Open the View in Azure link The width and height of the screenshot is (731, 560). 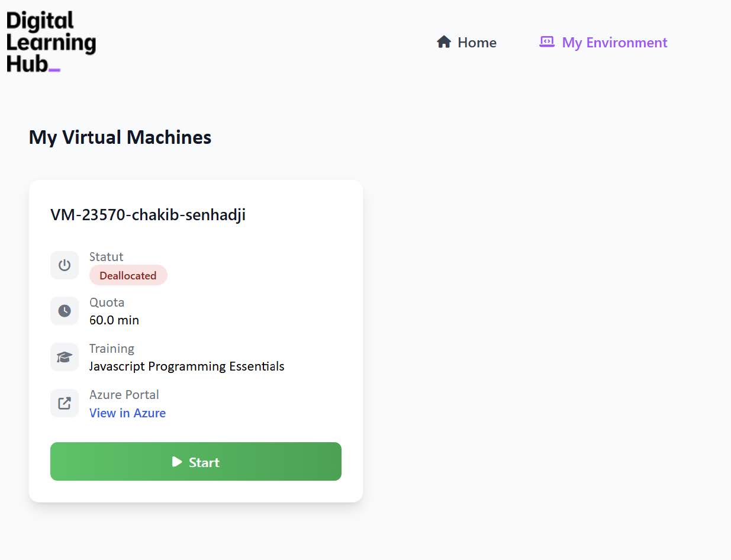tap(127, 413)
